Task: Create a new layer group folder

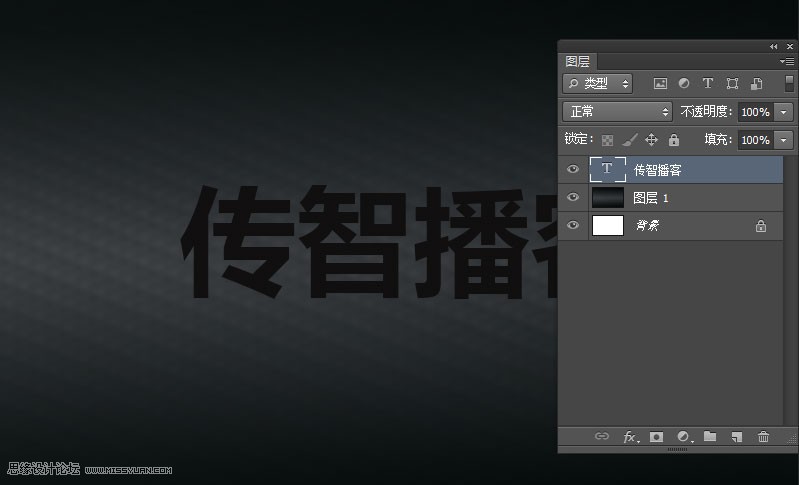Action: 710,437
